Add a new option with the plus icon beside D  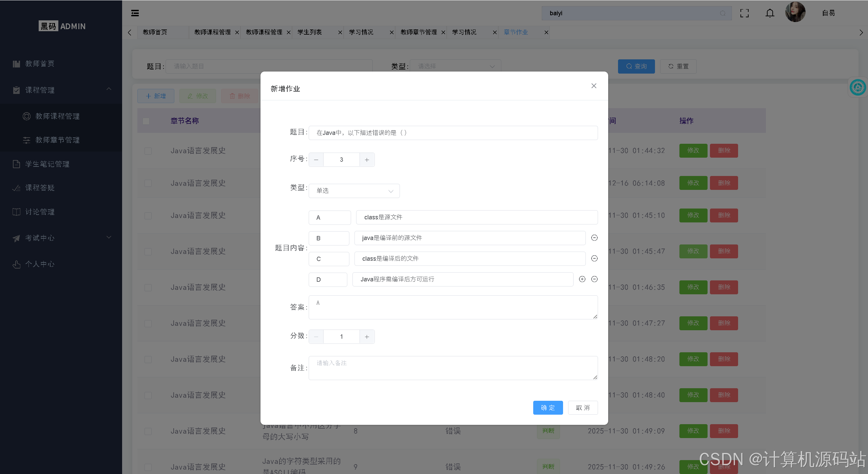[582, 279]
